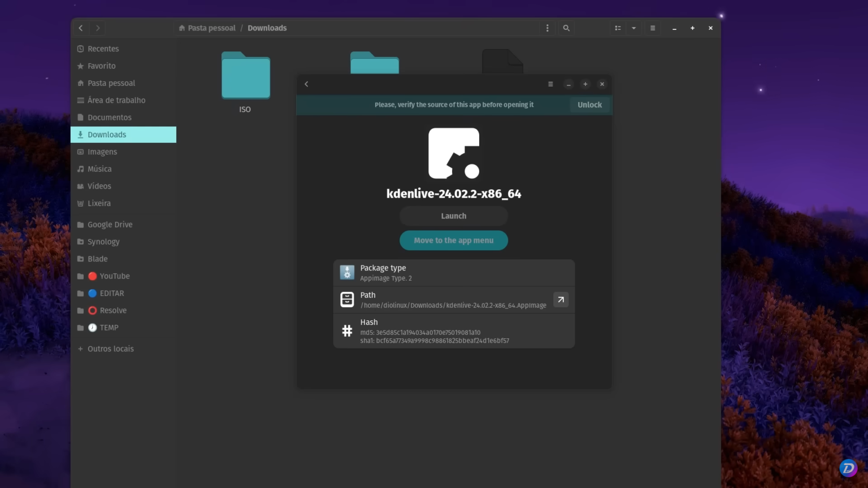868x488 pixels.
Task: Open the Path location arrow button
Action: click(561, 300)
